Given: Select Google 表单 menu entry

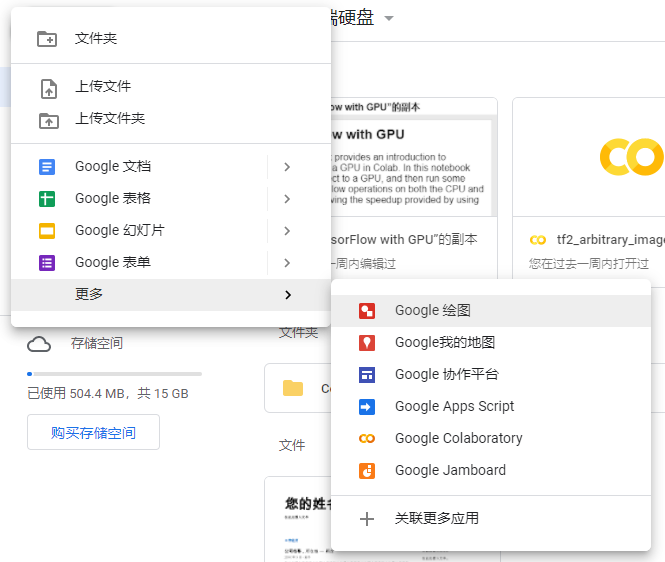Looking at the screenshot, I should 171,263.
